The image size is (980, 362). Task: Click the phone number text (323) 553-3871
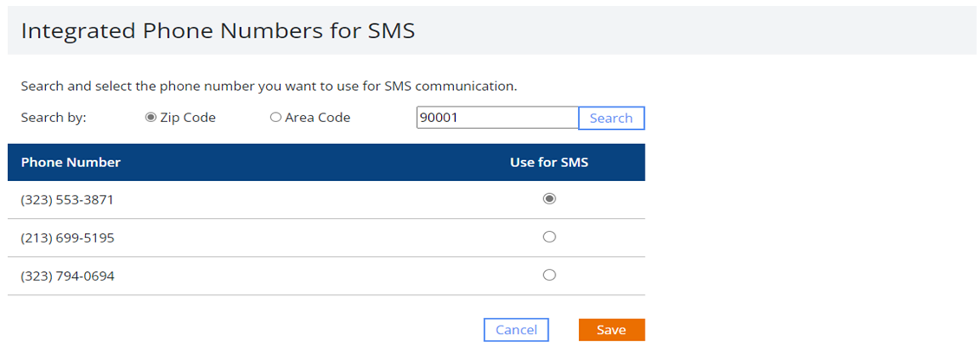(68, 200)
